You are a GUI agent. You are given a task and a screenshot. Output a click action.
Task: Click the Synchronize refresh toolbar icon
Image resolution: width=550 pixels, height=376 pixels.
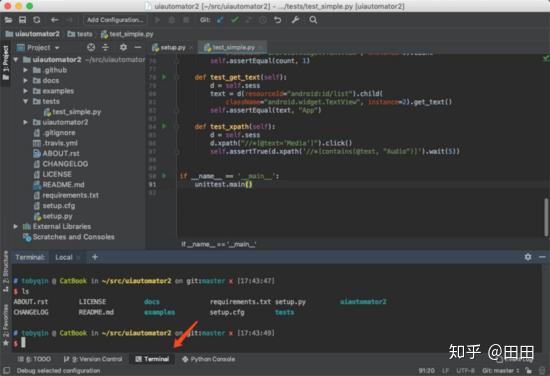pos(37,20)
